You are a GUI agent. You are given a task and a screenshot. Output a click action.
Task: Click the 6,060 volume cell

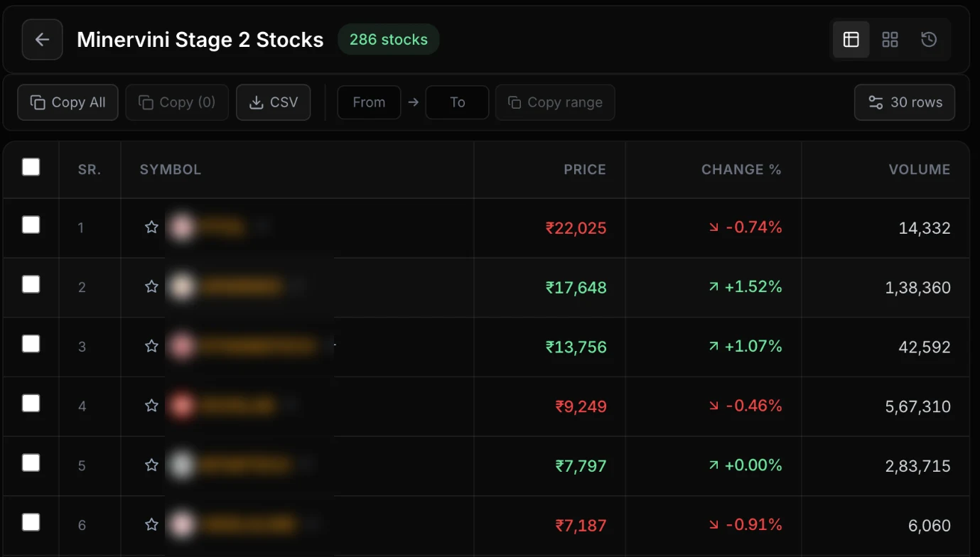(x=930, y=526)
